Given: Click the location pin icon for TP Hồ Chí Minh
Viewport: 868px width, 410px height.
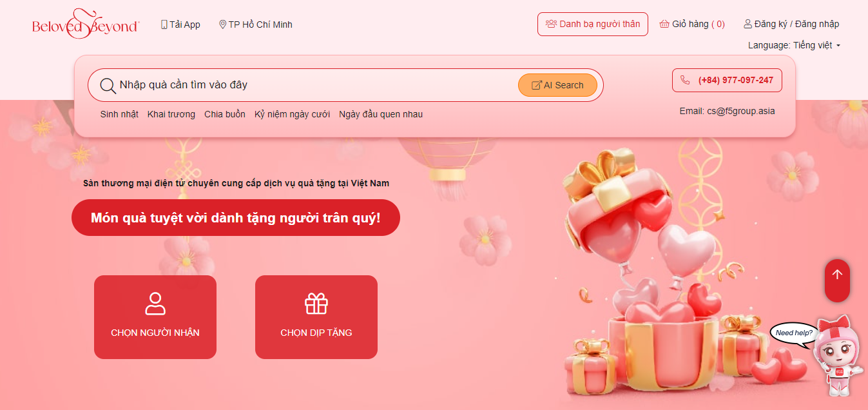Looking at the screenshot, I should [x=223, y=24].
